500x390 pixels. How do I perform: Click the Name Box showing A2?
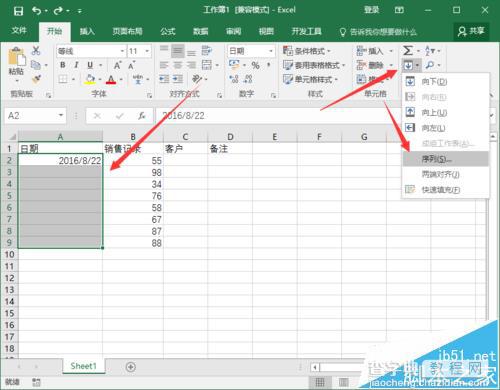tap(35, 116)
